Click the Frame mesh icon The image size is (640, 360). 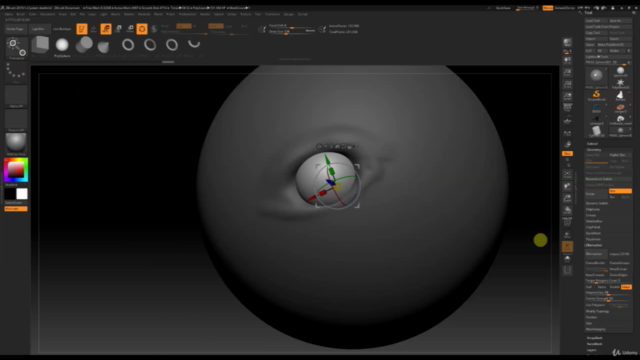click(567, 174)
